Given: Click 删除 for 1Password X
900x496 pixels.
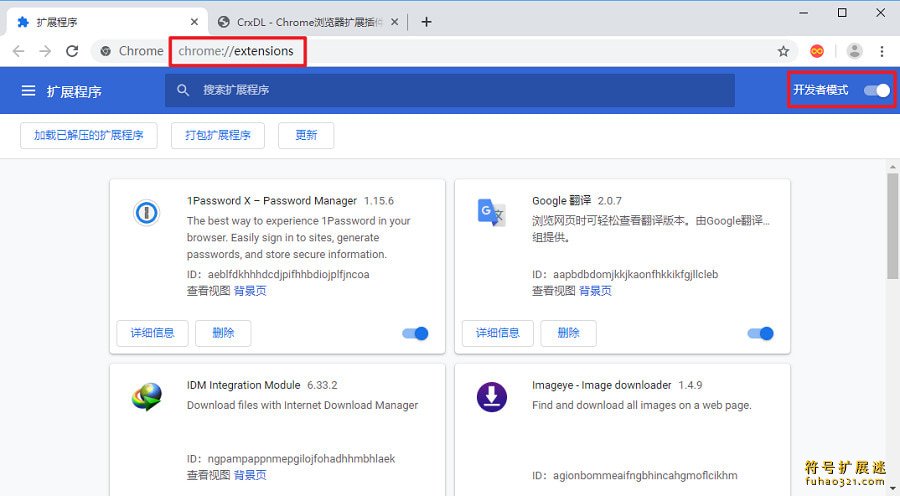Looking at the screenshot, I should point(223,334).
